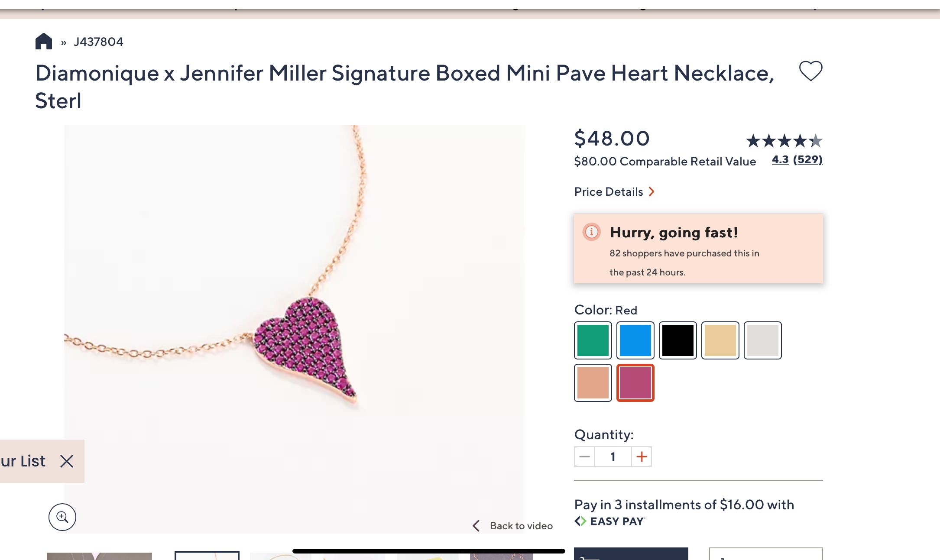Close the 'ur List' popup
The width and height of the screenshot is (940, 560).
67,461
